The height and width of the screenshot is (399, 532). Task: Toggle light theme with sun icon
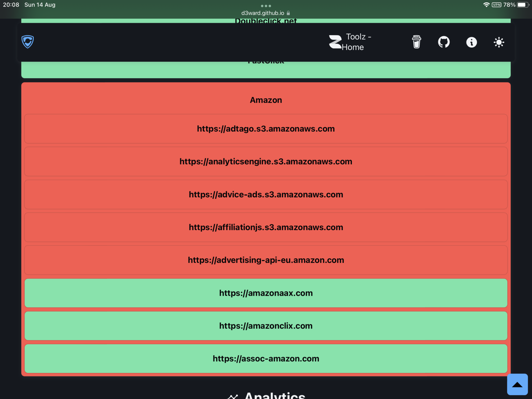coord(499,42)
